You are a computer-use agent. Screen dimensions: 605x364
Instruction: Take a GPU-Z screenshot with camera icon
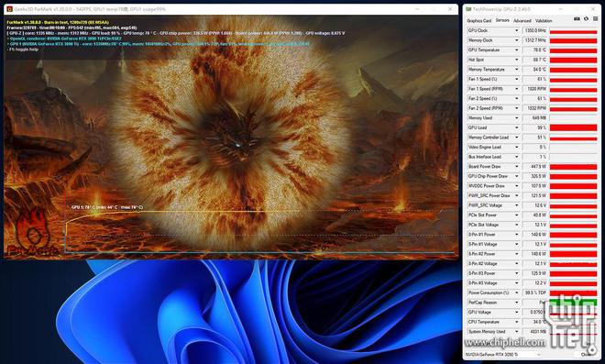[577, 19]
